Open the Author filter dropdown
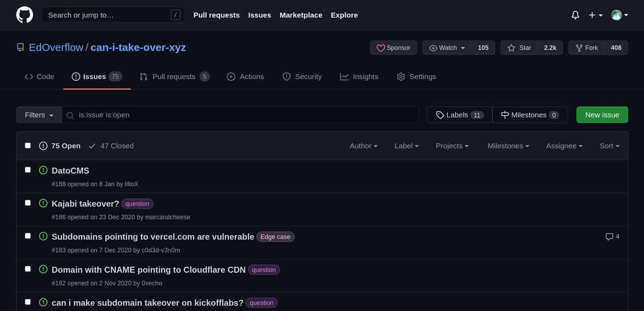 point(364,146)
